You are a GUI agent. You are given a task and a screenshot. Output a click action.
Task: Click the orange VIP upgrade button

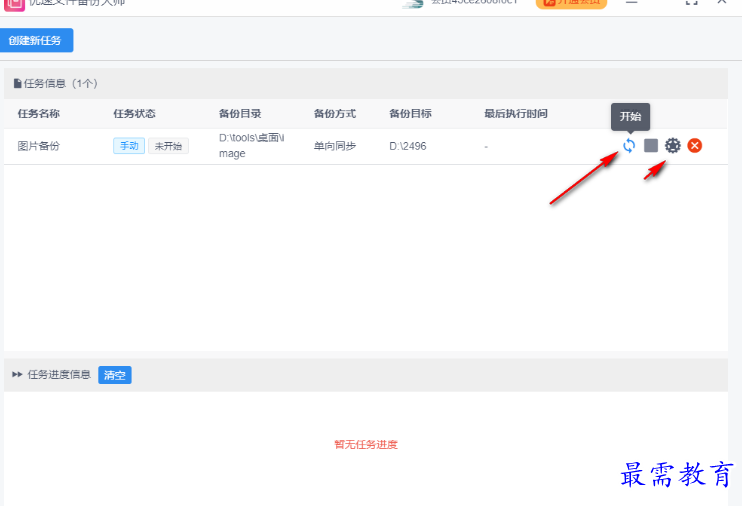click(x=571, y=3)
